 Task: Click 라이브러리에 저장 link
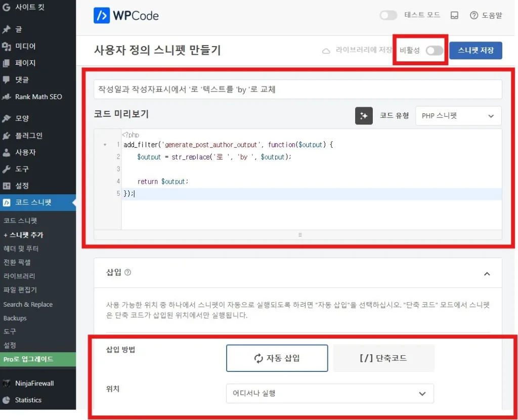tap(364, 50)
